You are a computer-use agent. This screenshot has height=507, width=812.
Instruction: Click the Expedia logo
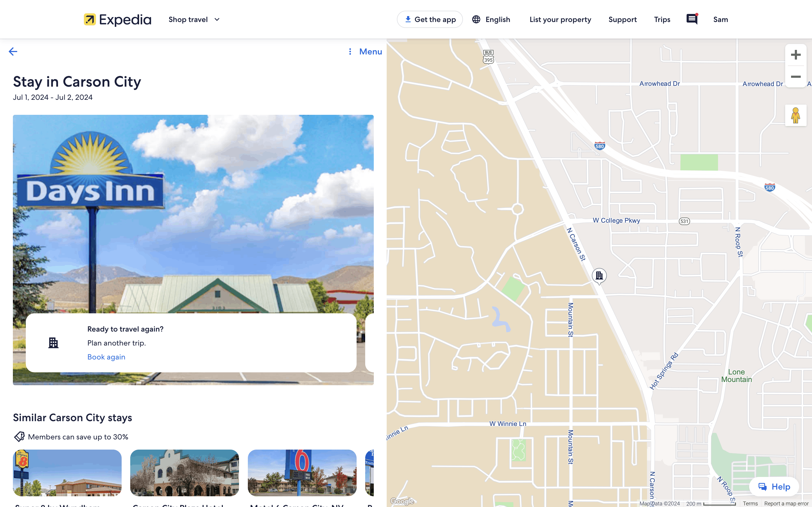(x=117, y=19)
